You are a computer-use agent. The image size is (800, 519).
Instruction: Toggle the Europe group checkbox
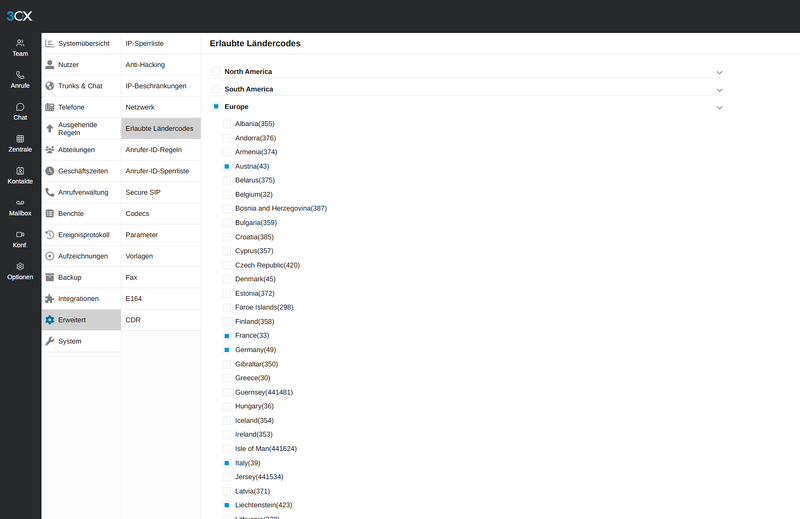(x=216, y=107)
